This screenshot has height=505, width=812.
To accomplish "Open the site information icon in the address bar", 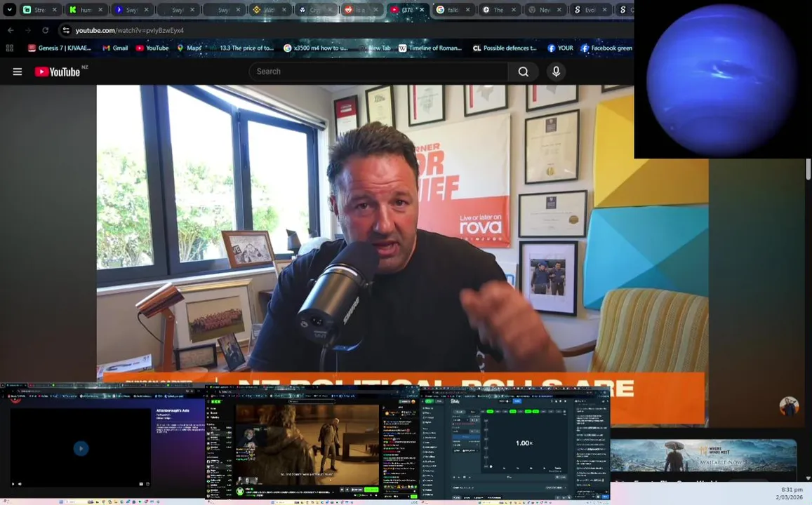I will click(x=66, y=31).
